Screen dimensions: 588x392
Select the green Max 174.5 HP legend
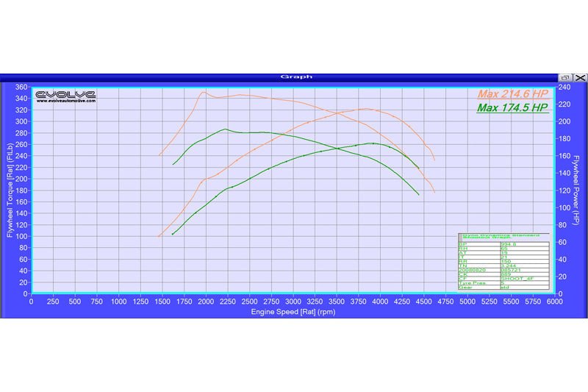(x=512, y=107)
